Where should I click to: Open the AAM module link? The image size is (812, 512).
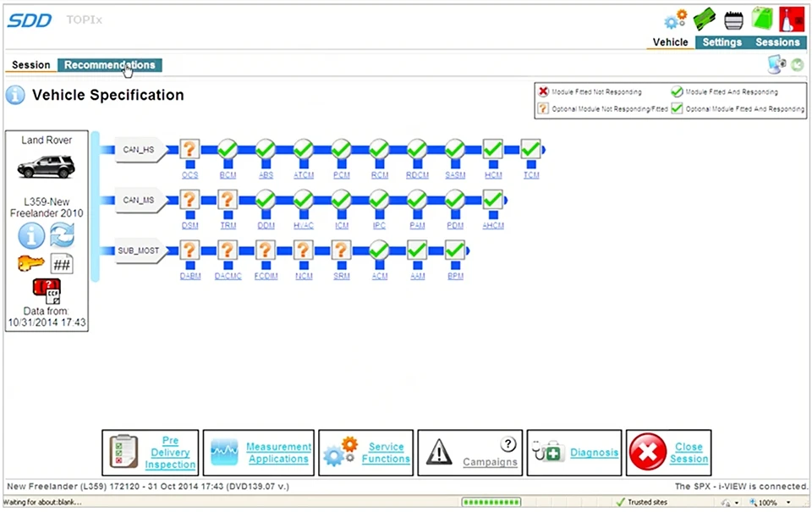coord(417,276)
